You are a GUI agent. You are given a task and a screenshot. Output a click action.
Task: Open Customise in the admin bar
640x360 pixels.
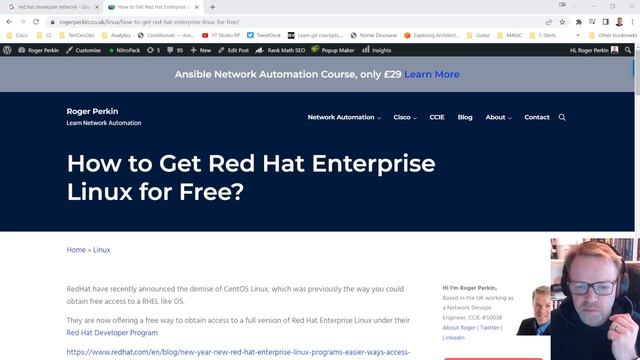83,50
